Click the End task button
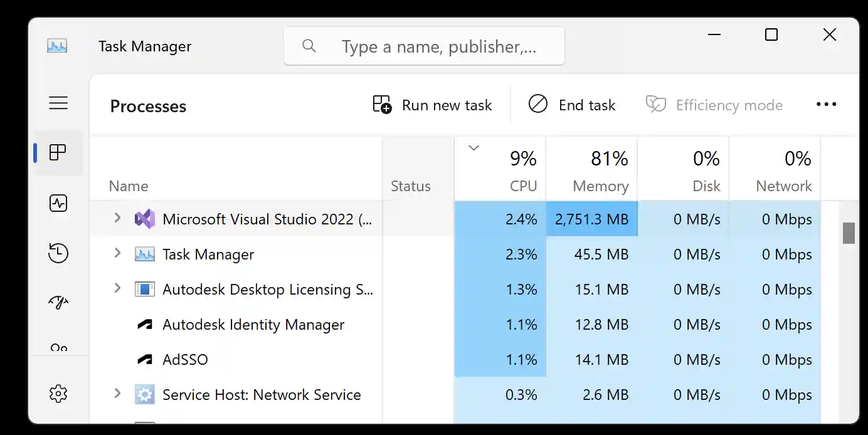868x435 pixels. (x=572, y=105)
